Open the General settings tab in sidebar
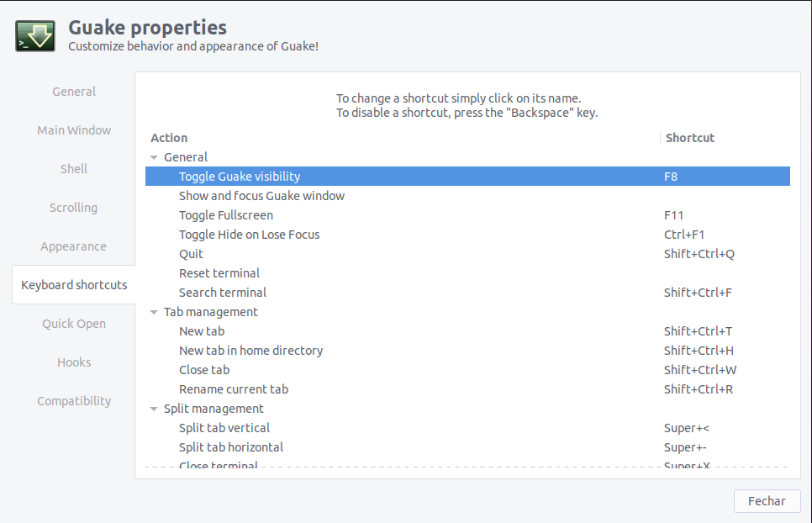Viewport: 812px width, 523px height. (73, 92)
